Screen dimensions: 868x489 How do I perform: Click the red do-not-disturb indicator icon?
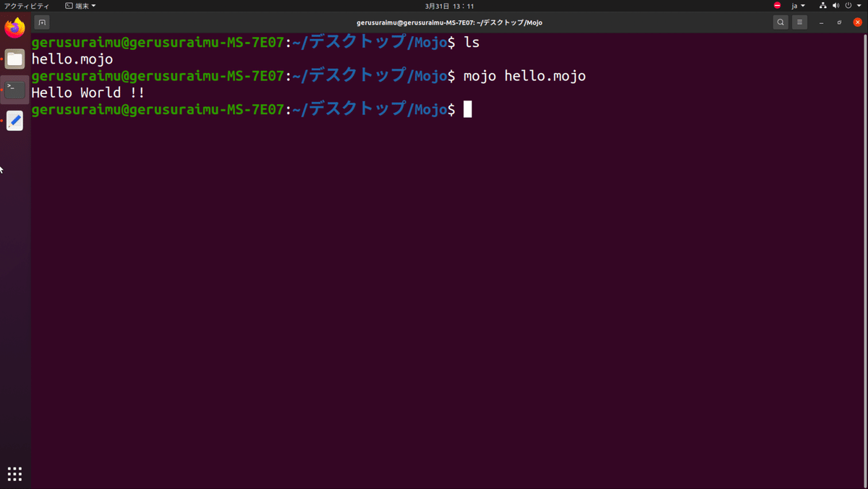(x=778, y=6)
